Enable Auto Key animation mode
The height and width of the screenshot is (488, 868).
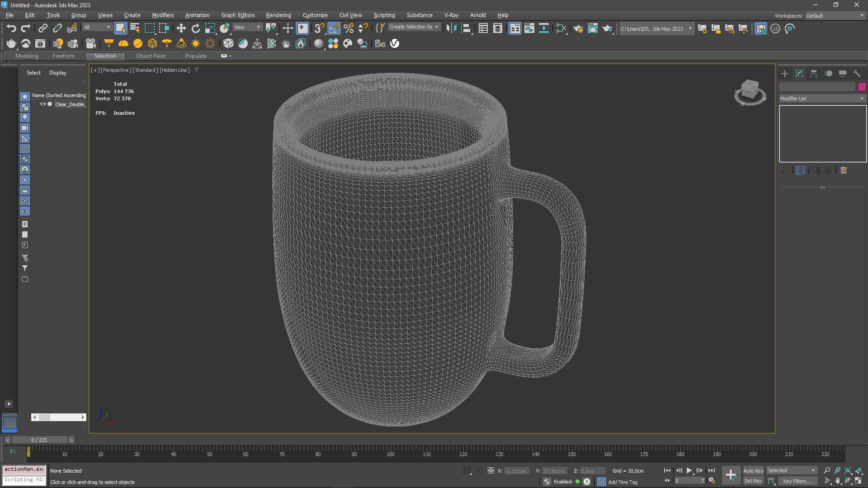(x=753, y=470)
